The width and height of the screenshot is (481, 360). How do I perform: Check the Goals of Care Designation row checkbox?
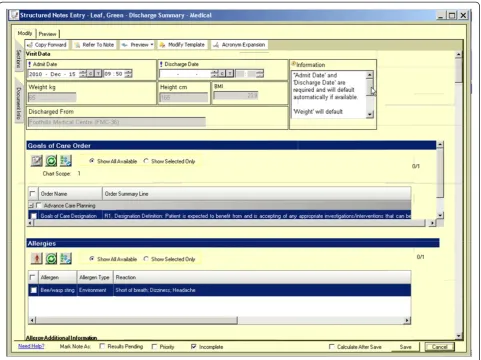click(34, 216)
